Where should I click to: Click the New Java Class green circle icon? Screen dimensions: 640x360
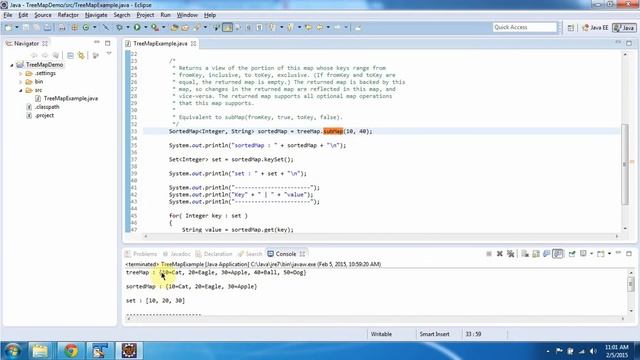86,27
